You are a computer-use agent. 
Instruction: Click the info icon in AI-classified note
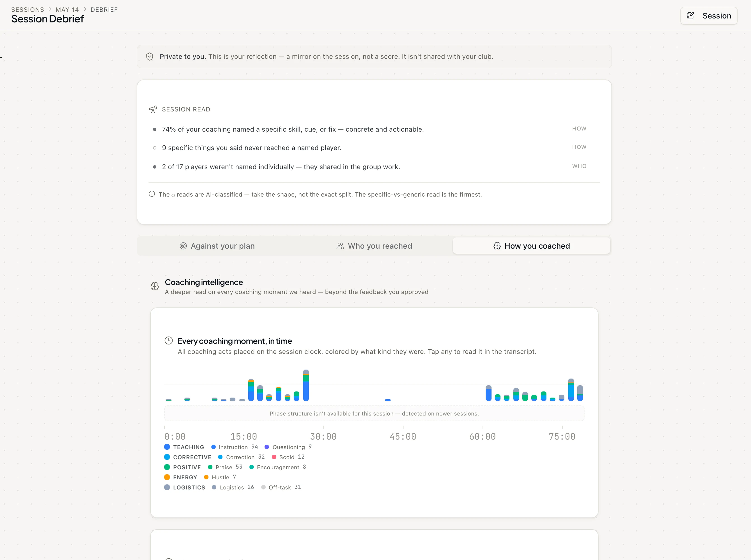(x=152, y=194)
